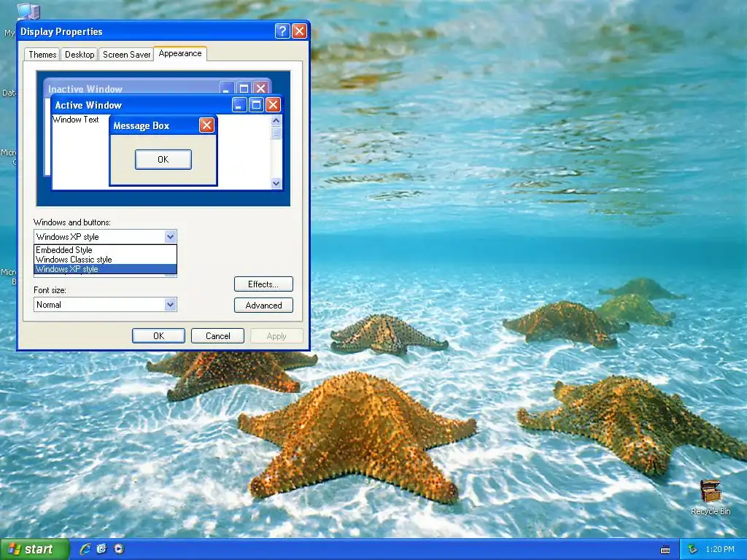Screen dimensions: 747x560
Task: Click the preview scrollbar down arrow
Action: coord(276,183)
